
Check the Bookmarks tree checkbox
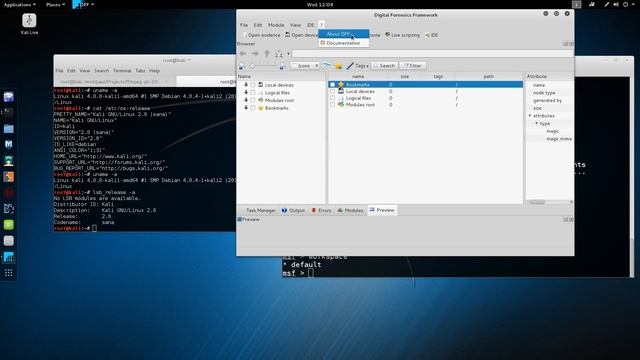tap(253, 108)
